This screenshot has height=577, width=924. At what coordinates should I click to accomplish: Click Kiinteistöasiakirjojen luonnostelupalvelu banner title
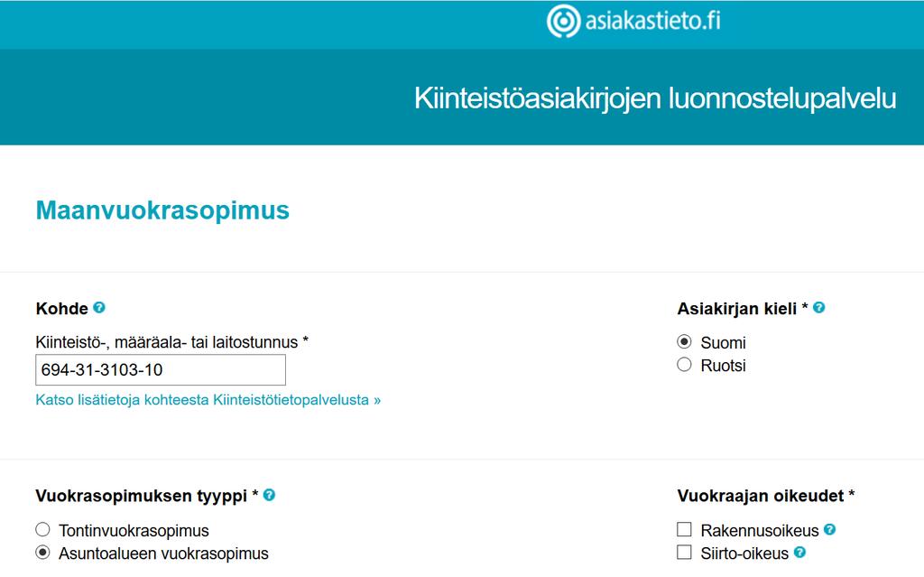[x=655, y=98]
